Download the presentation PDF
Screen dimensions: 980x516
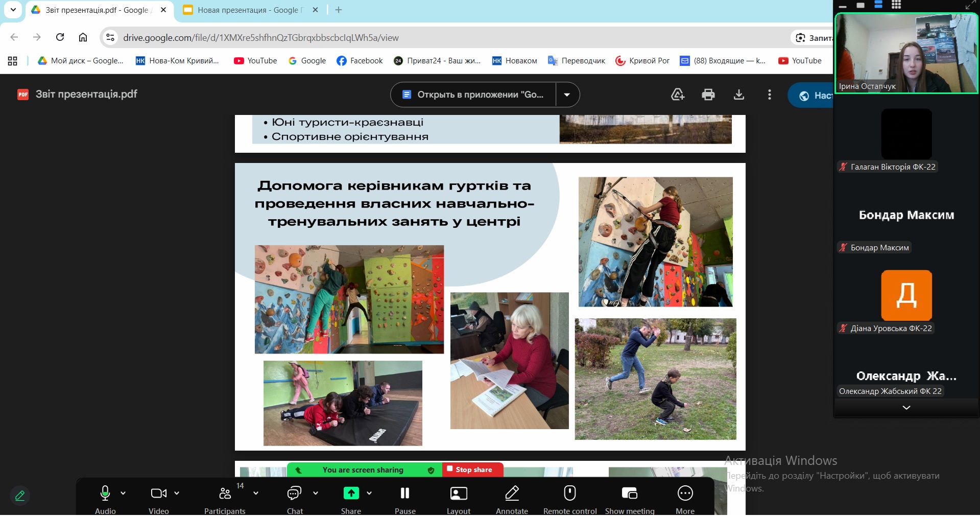coord(738,95)
